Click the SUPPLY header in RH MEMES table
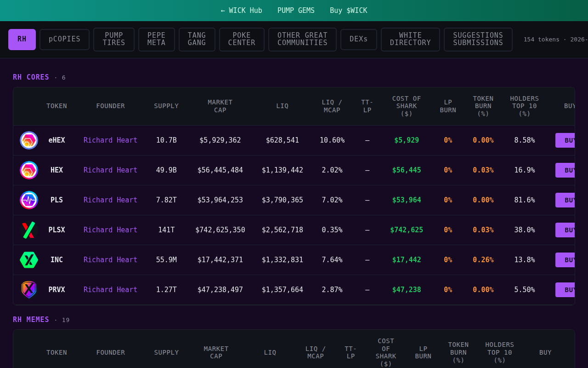 (x=166, y=353)
